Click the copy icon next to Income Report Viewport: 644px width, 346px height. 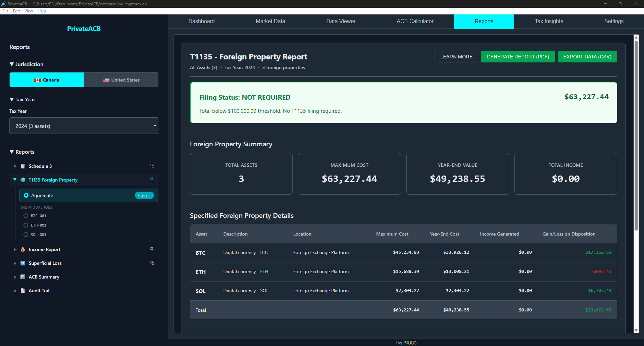pos(152,249)
